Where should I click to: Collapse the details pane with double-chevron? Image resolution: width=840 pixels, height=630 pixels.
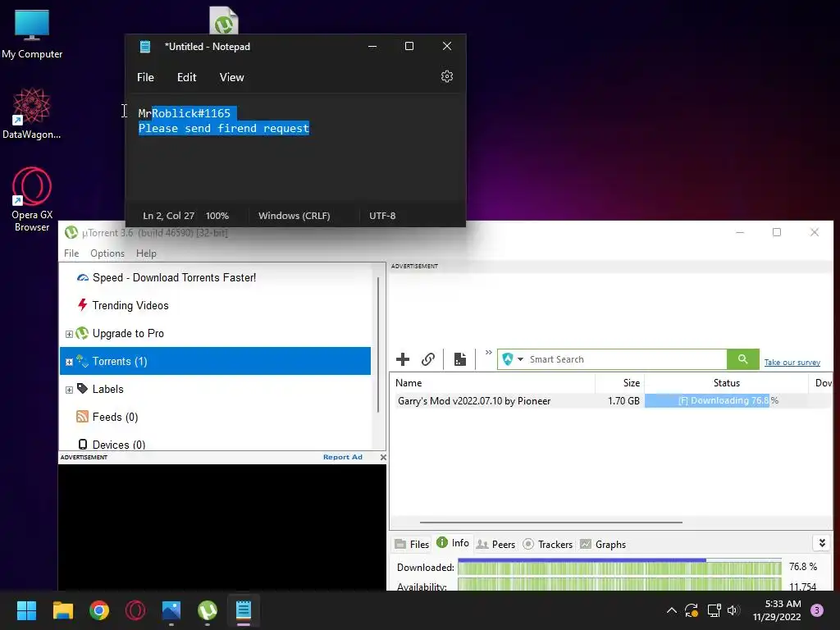pyautogui.click(x=822, y=543)
